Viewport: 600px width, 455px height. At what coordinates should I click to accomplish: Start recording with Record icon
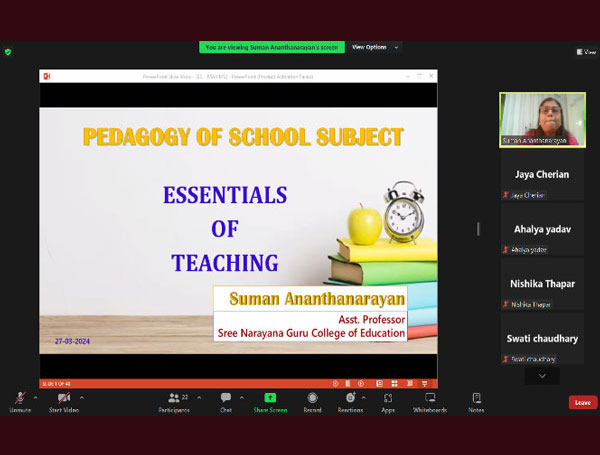click(312, 402)
